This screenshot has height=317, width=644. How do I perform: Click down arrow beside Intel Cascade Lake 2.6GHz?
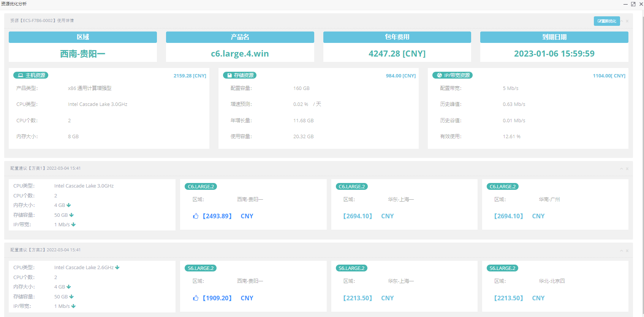point(117,268)
